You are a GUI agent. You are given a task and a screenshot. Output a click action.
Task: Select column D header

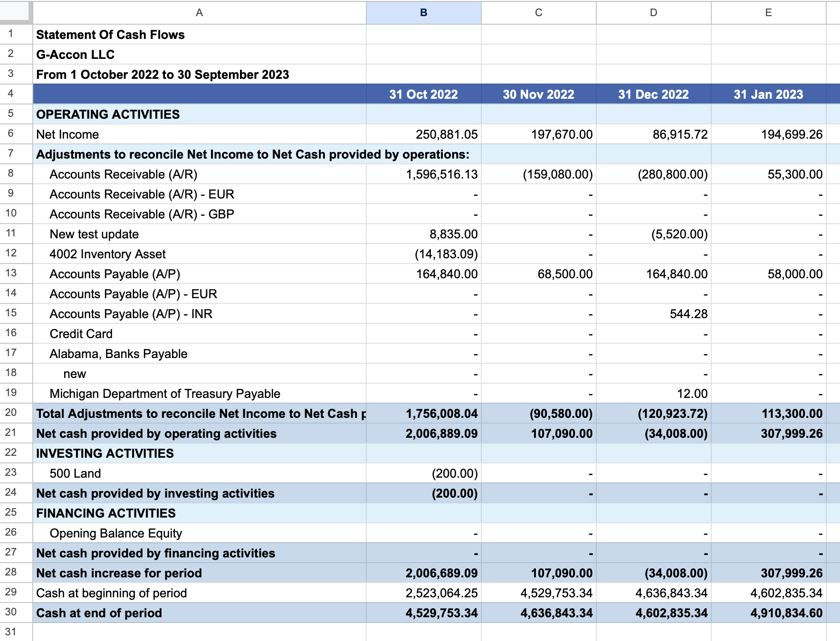pyautogui.click(x=654, y=13)
